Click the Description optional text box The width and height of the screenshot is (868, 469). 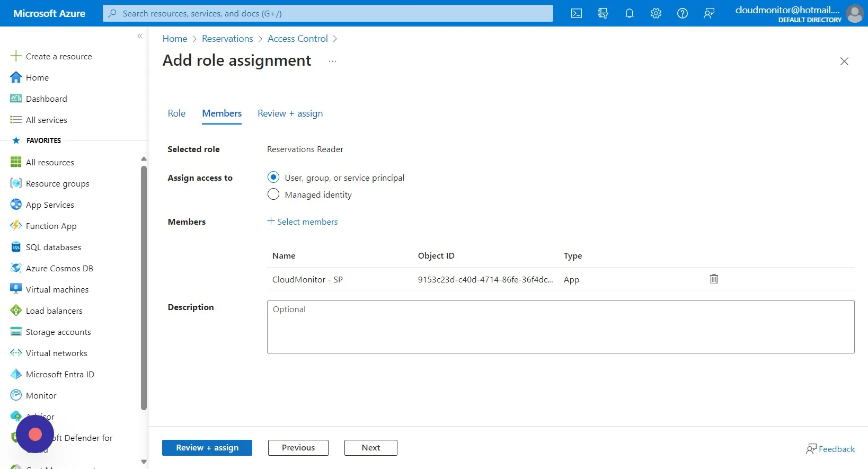coord(561,327)
